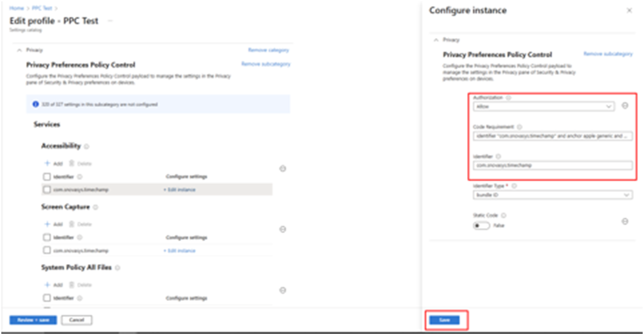Open the Authorization dropdown

(543, 106)
